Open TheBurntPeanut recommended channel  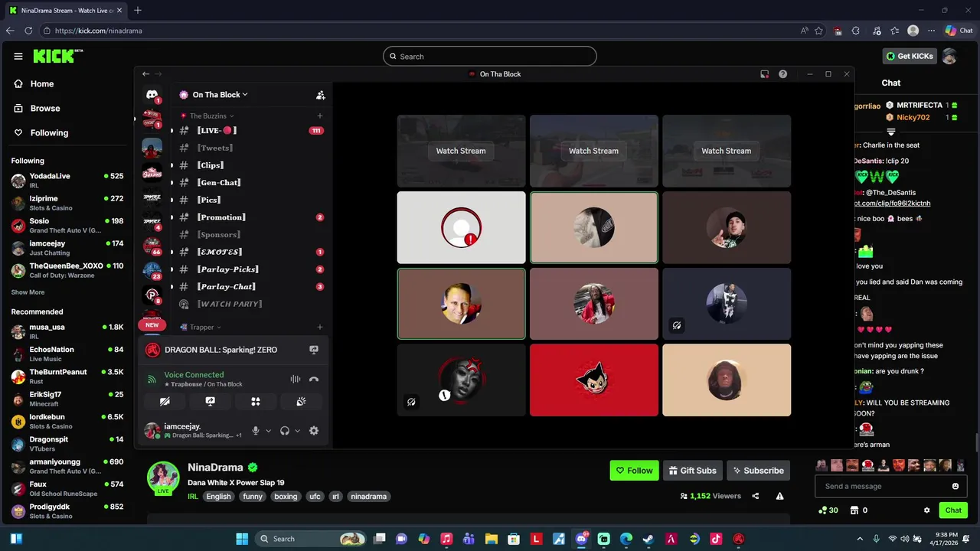(x=67, y=377)
